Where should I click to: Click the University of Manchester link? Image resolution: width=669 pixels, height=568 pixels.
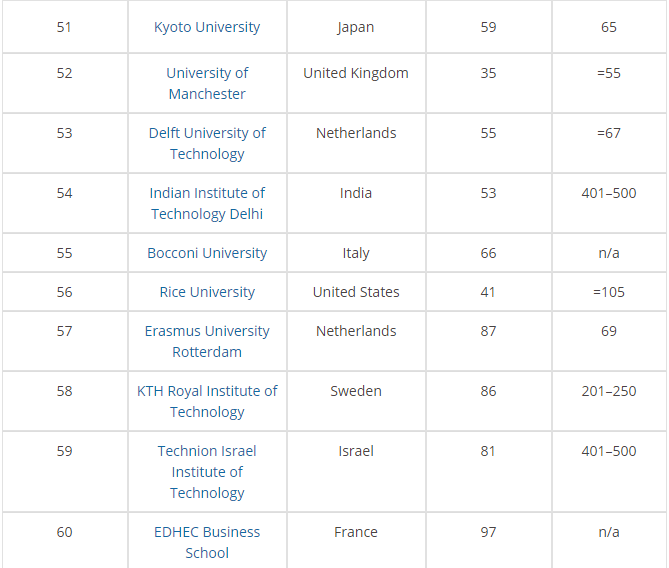click(x=207, y=83)
